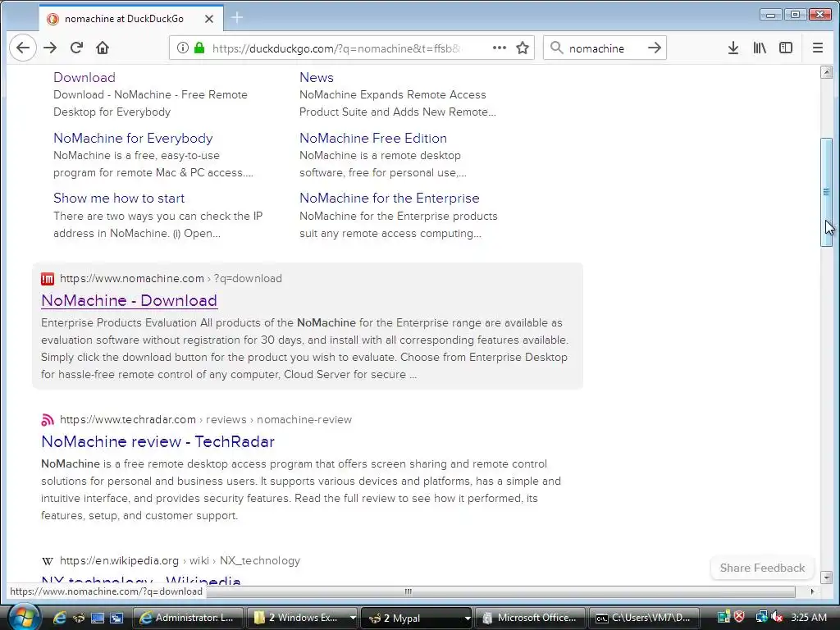Click Switch between windows quick launch icon
Image resolution: width=840 pixels, height=630 pixels.
pos(116,618)
